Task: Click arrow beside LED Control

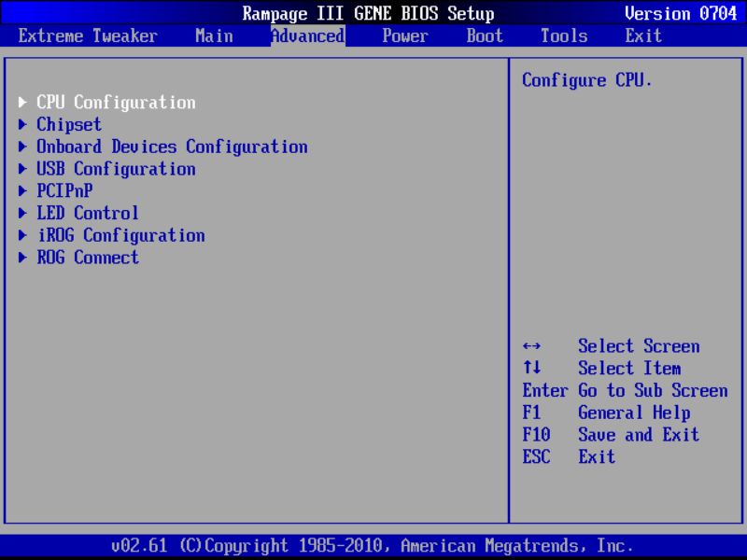Action: coord(22,213)
